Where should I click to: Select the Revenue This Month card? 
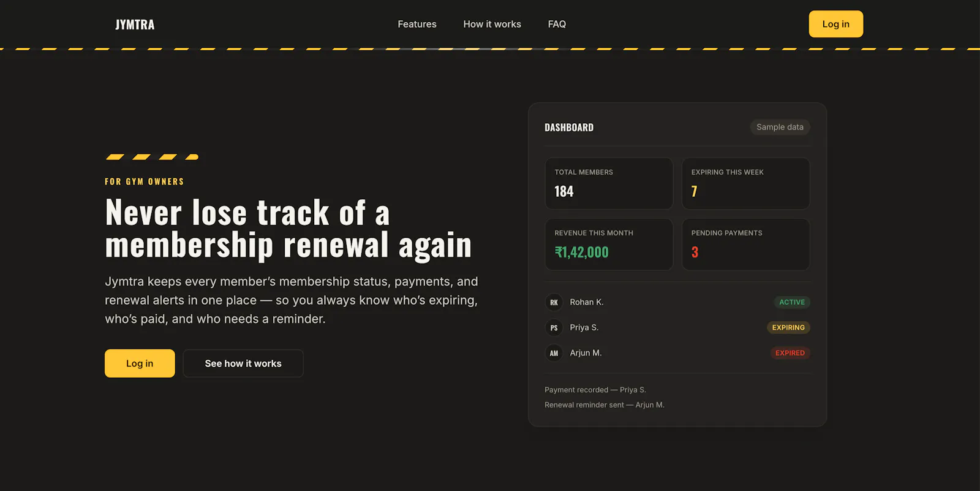pyautogui.click(x=609, y=245)
